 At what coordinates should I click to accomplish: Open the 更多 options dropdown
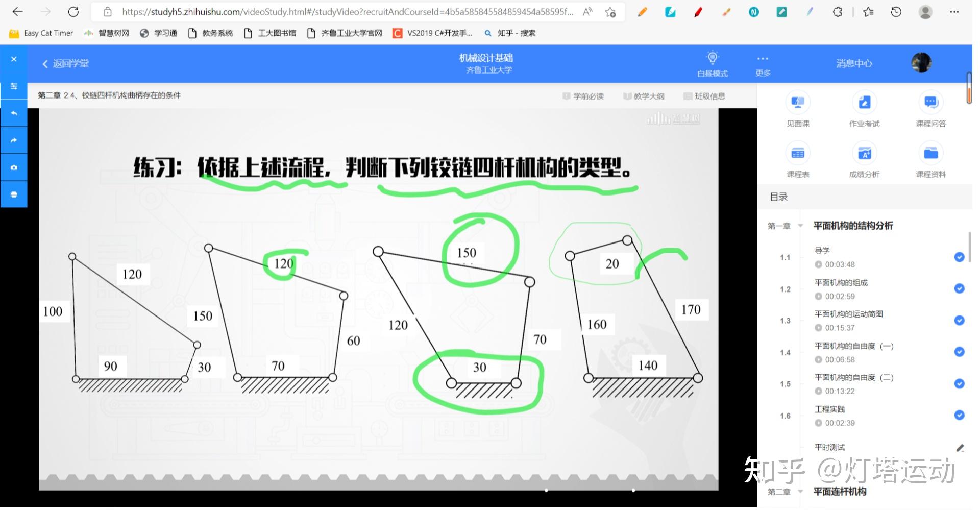point(762,63)
